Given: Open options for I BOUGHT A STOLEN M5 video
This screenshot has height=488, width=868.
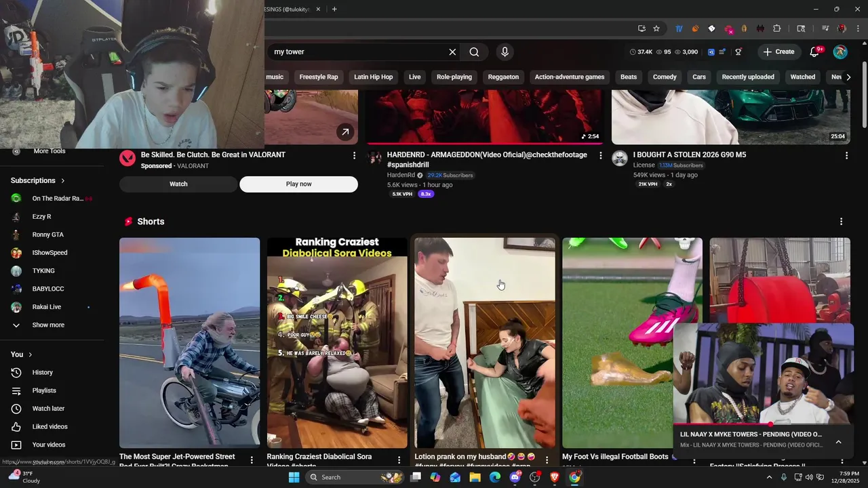Looking at the screenshot, I should coord(846,155).
